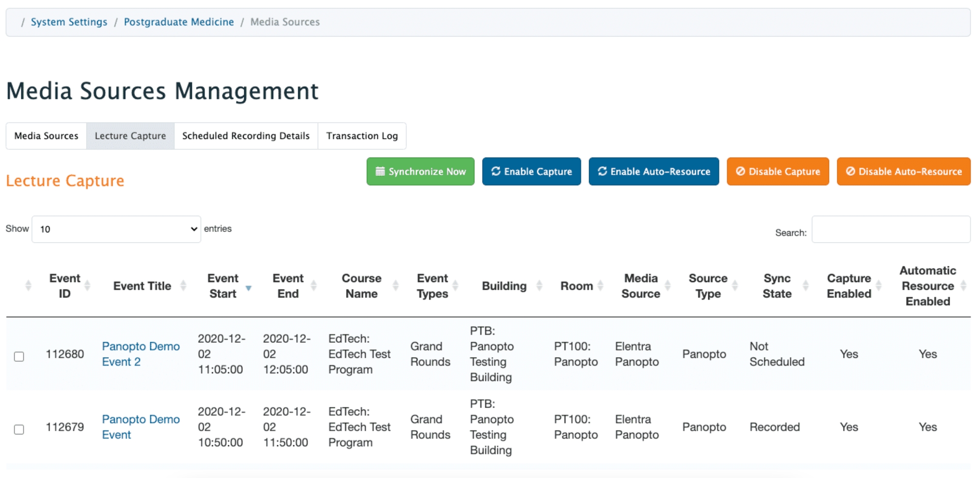Click the Capture Enabled sort arrows
The image size is (980, 478).
[879, 286]
